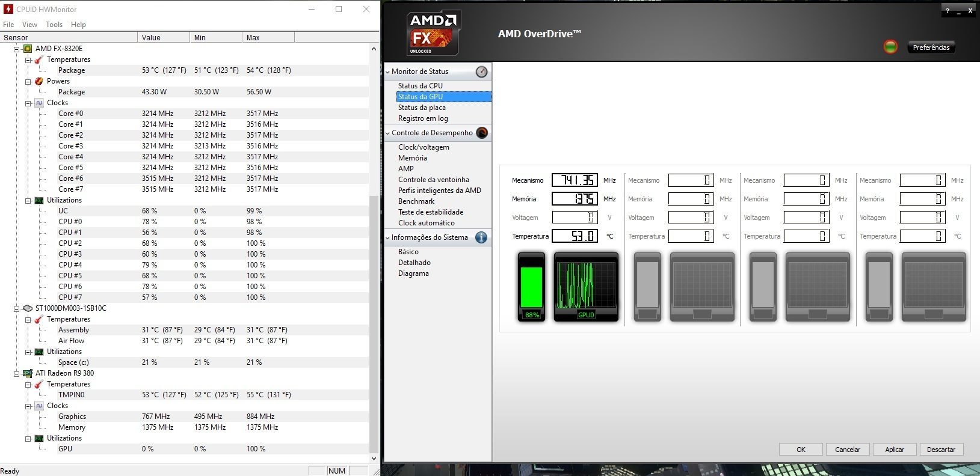Click the Radeon R9 380 Temperatures thermometer icon
Image resolution: width=980 pixels, height=476 pixels.
point(39,384)
